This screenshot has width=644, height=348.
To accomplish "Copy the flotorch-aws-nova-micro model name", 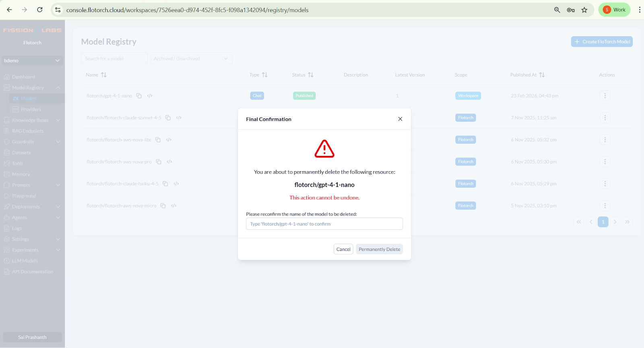I will [x=163, y=206].
